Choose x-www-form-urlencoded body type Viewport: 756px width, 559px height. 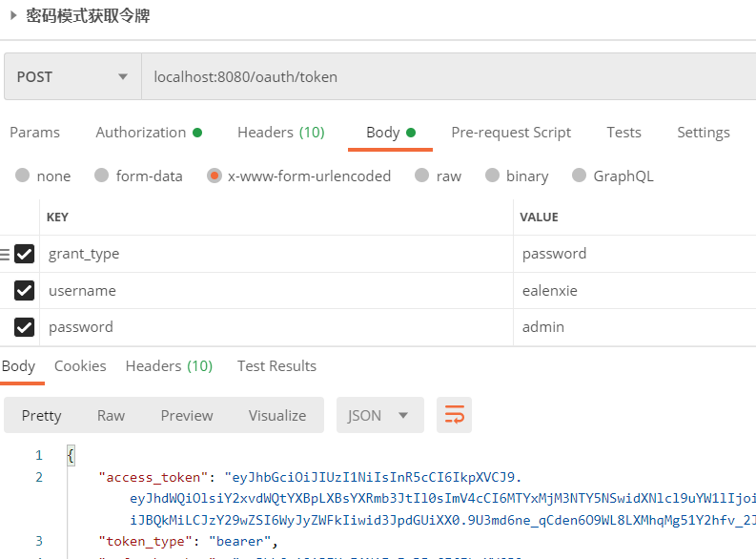(215, 176)
